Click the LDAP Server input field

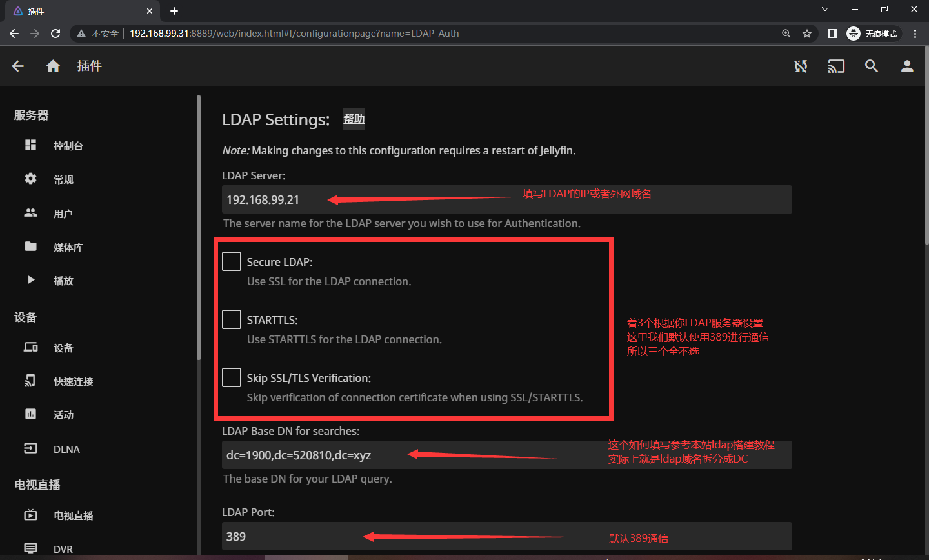[x=506, y=199]
